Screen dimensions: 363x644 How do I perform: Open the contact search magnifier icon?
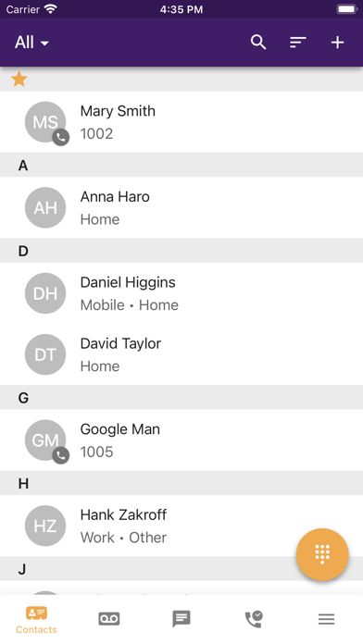[x=258, y=43]
